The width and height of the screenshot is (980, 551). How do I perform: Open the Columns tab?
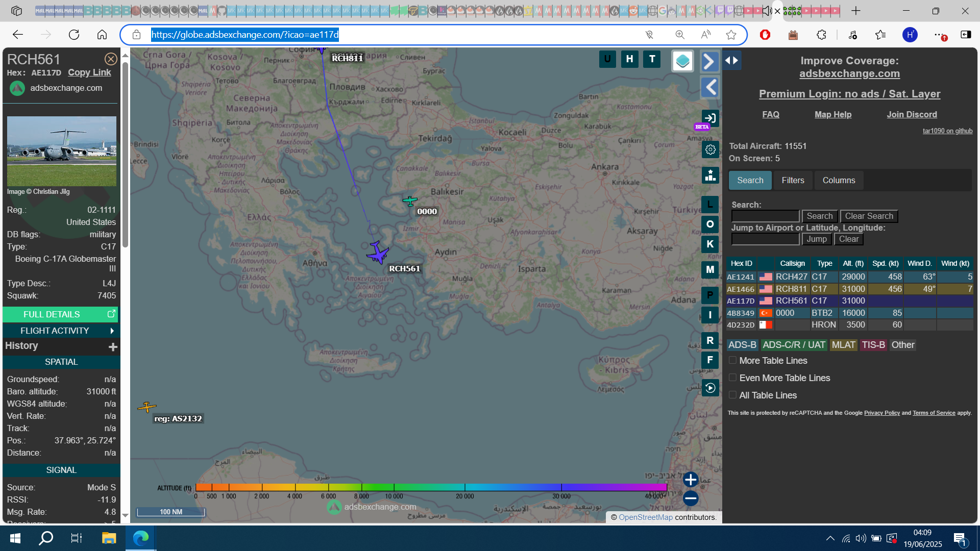pos(839,181)
